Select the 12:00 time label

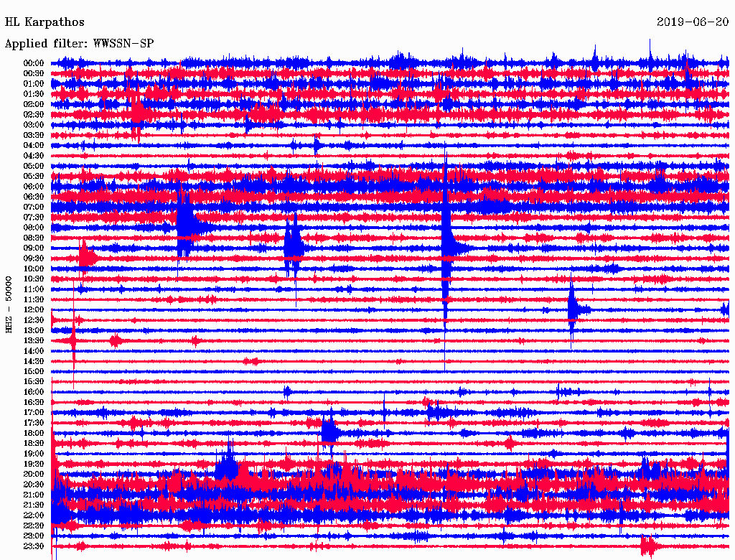point(34,309)
